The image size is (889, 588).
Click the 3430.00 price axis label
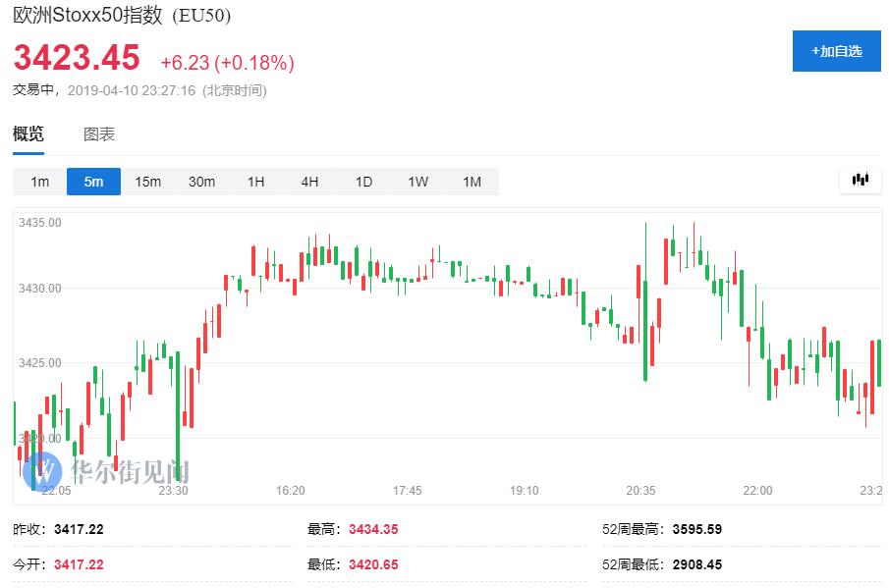pyautogui.click(x=40, y=289)
